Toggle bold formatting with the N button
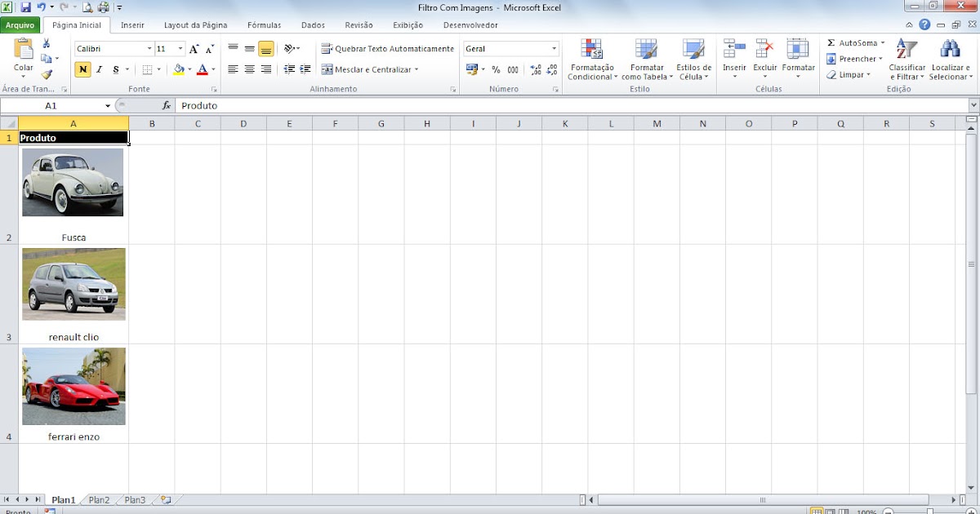 82,70
